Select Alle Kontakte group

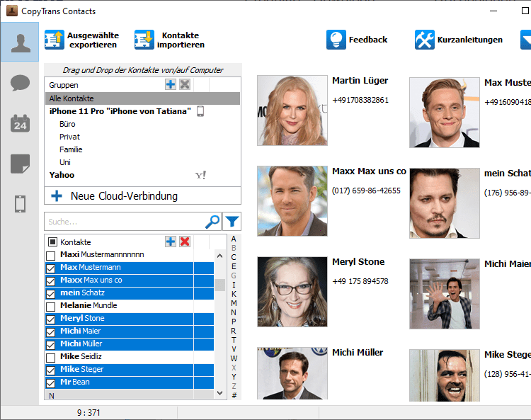click(142, 98)
